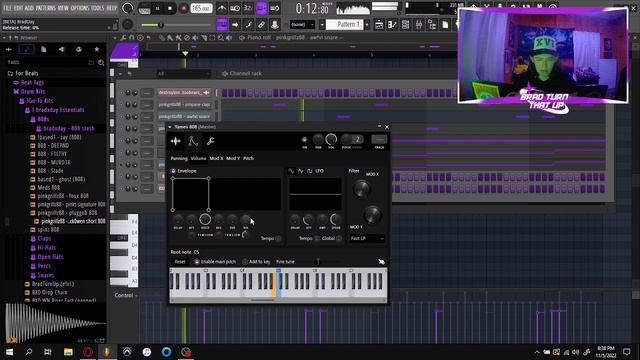Toggle the sampler channel ON led
The image size is (640, 360).
304,140
